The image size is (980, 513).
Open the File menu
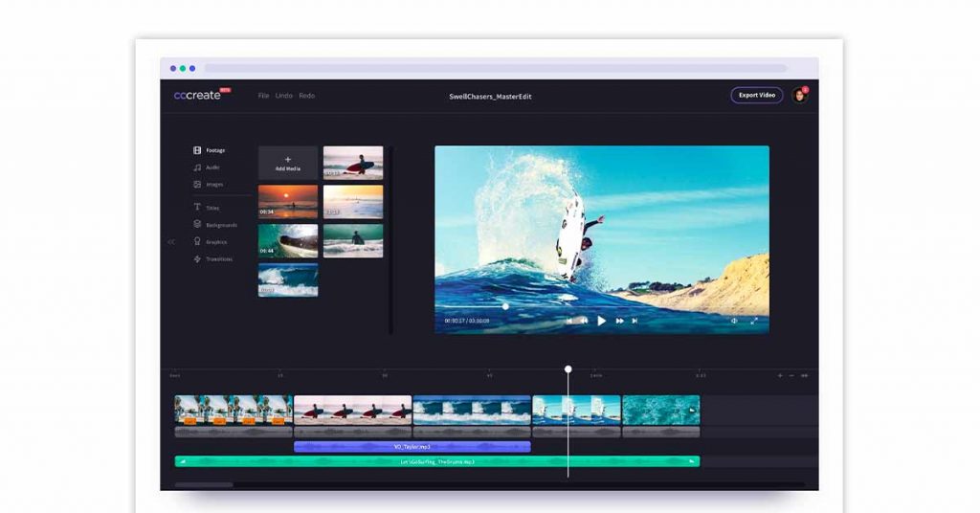pos(263,96)
